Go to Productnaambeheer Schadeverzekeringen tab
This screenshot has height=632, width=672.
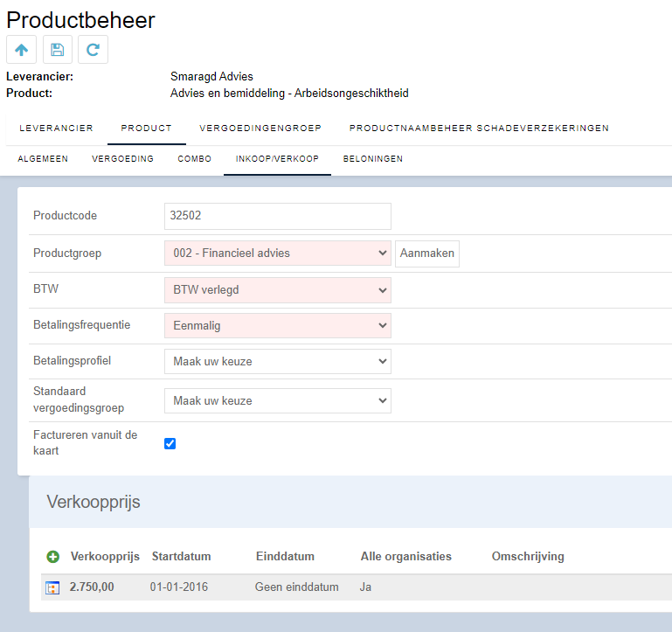[x=479, y=128]
